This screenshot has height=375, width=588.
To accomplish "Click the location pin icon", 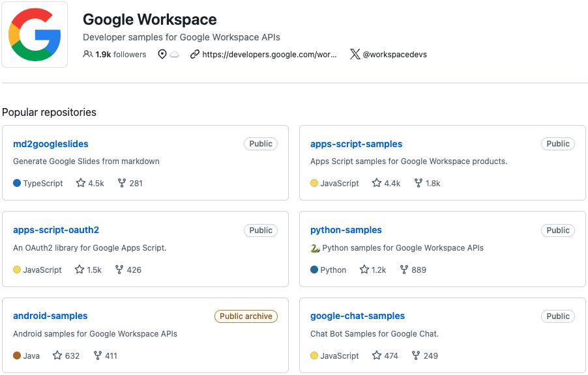I will point(162,54).
